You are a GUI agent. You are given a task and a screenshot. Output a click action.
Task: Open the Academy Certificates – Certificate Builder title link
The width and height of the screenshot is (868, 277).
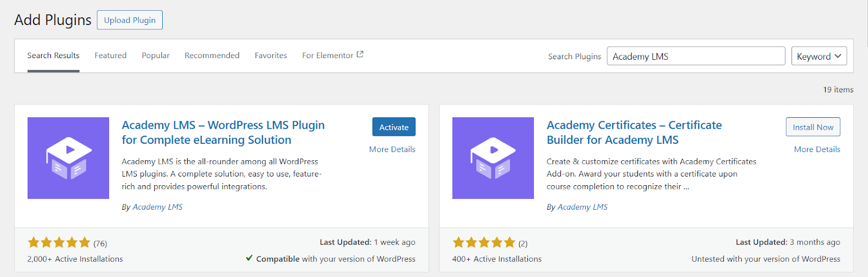[634, 133]
